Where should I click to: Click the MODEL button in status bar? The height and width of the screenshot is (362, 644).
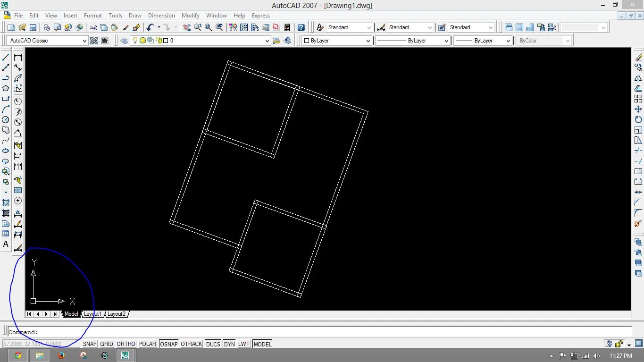tap(262, 344)
